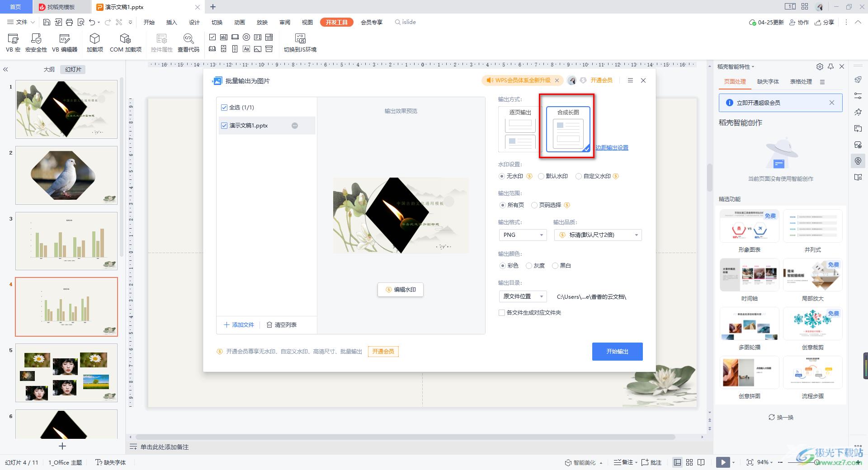Choose 逐页输出 output mode

(520, 129)
